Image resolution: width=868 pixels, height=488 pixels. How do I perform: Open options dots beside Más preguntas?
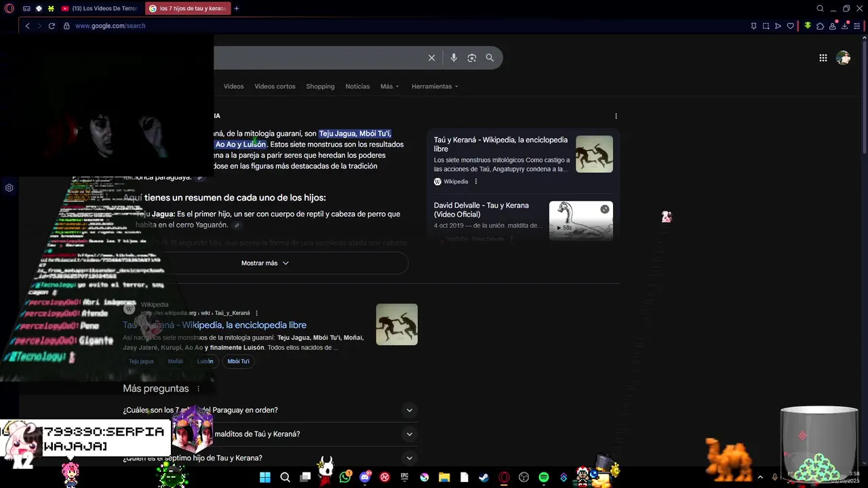[198, 389]
